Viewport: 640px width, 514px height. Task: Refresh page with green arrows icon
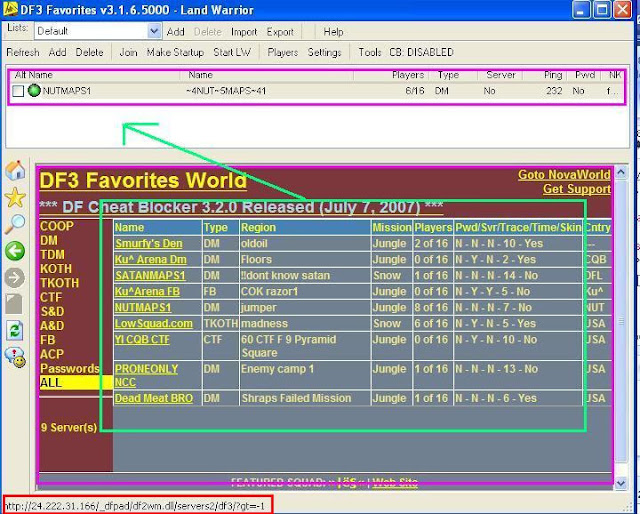tap(15, 331)
